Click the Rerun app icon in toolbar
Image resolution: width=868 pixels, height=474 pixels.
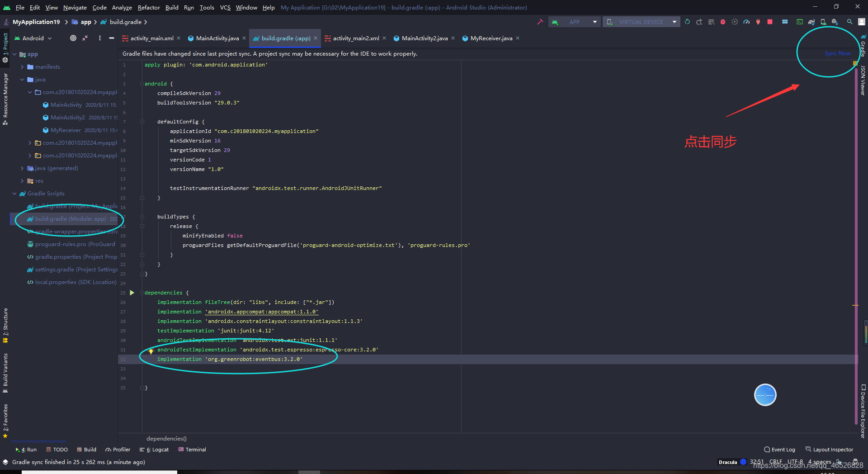[687, 22]
